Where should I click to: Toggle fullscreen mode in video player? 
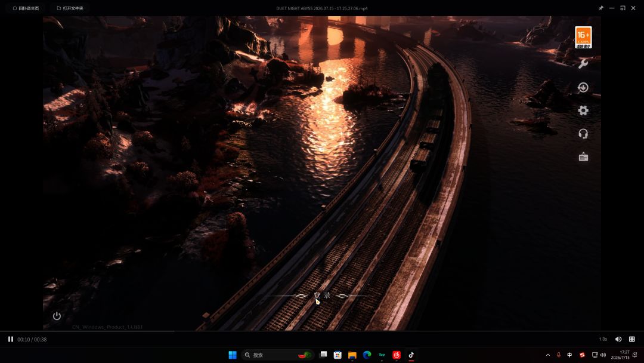coord(632,339)
